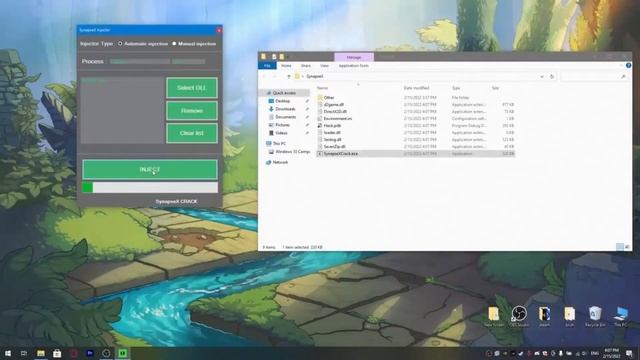The width and height of the screenshot is (640, 360).
Task: Open the Application Tools tab
Action: click(x=353, y=65)
